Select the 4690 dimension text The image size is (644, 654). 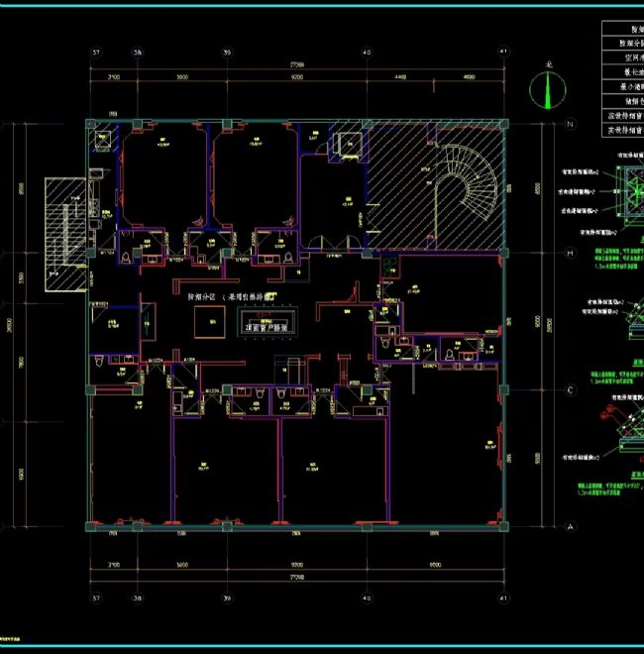click(x=470, y=76)
